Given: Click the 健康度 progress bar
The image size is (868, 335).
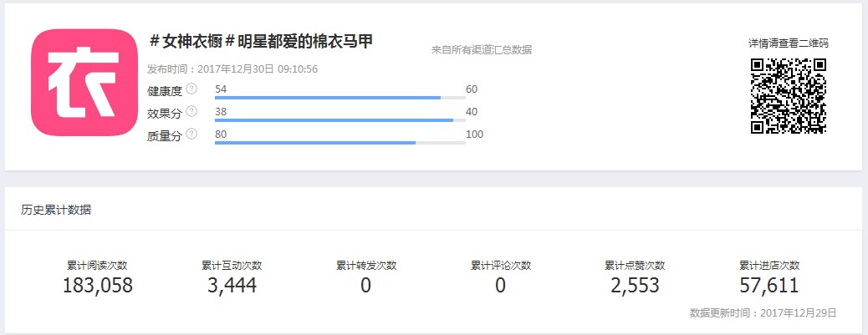Looking at the screenshot, I should [340, 98].
